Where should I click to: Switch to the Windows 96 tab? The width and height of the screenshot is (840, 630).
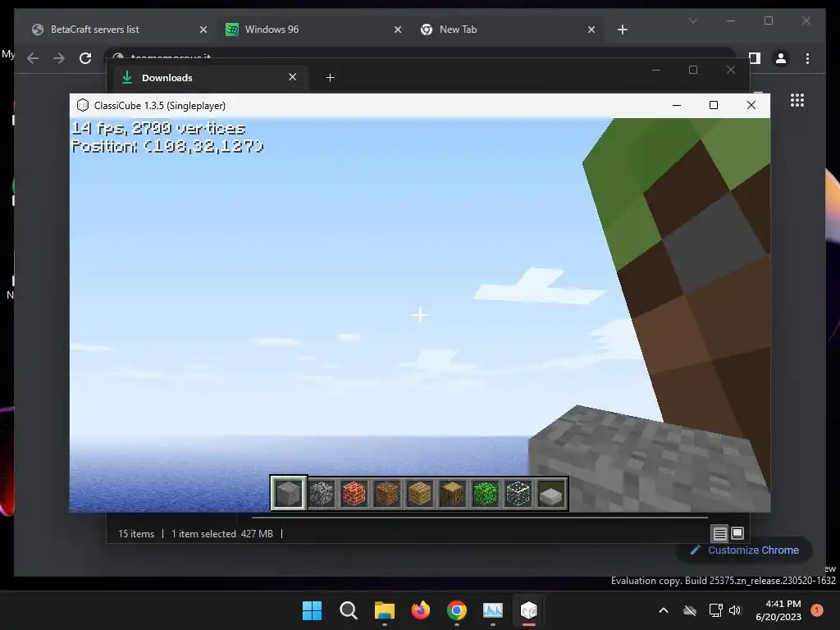(x=314, y=30)
